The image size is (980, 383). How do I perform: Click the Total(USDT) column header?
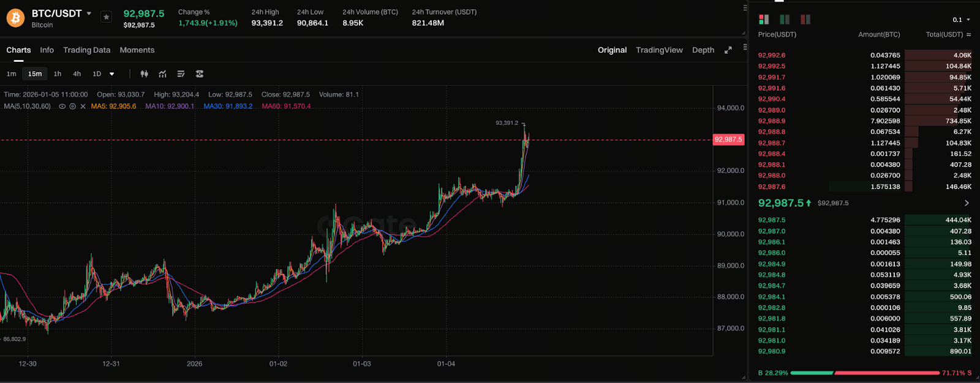click(944, 35)
